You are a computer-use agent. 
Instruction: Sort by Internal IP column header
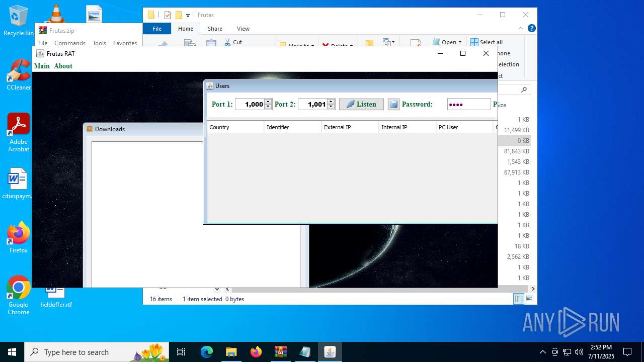pyautogui.click(x=408, y=127)
